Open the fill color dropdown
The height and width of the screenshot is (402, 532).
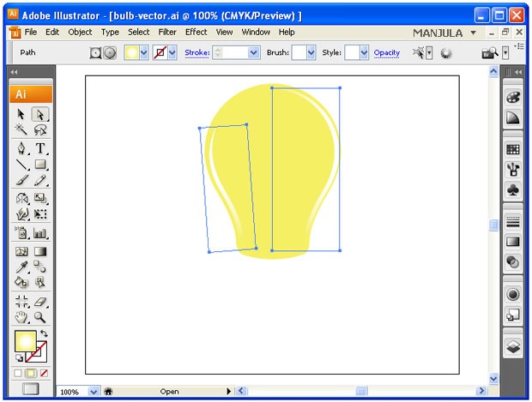coord(144,52)
